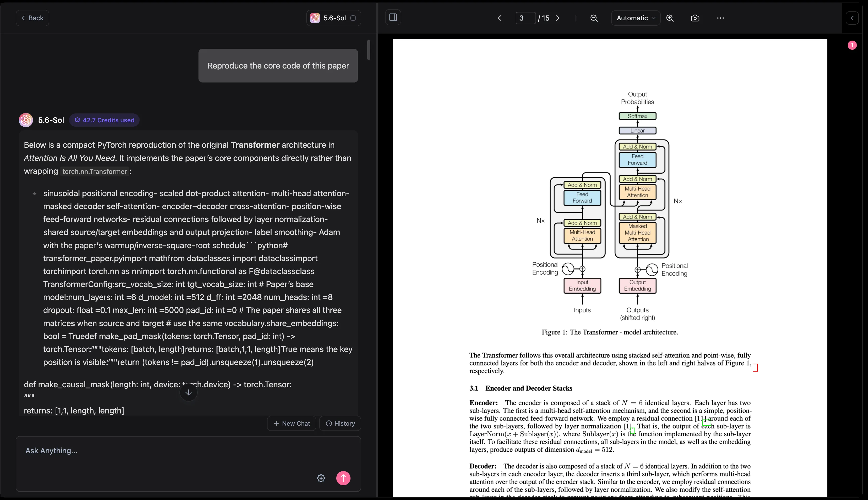The width and height of the screenshot is (868, 500).
Task: Collapse the PDF panel with the chevron
Action: point(852,18)
